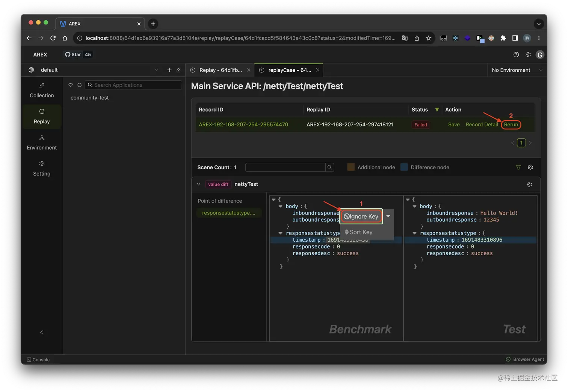
Task: Collapse responsestatustype node in Benchmark JSON
Action: 280,233
